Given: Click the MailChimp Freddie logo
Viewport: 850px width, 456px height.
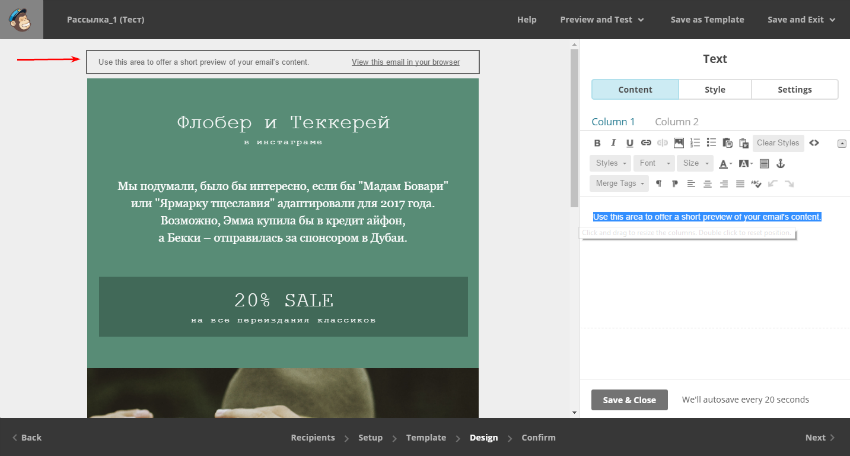Looking at the screenshot, I should click(x=21, y=20).
